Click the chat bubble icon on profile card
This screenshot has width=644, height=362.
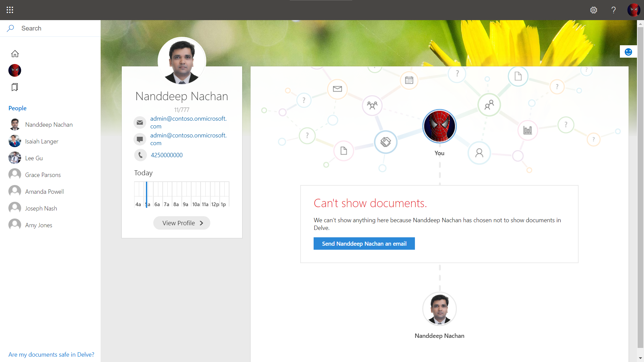140,139
